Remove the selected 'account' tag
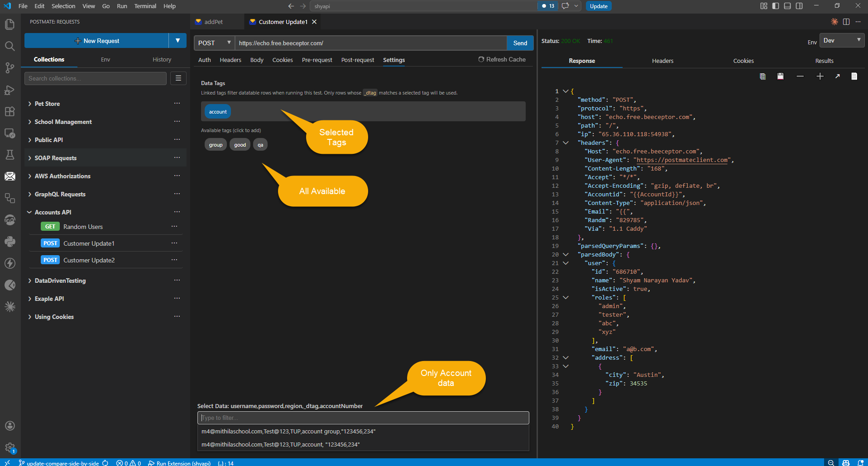 click(218, 111)
